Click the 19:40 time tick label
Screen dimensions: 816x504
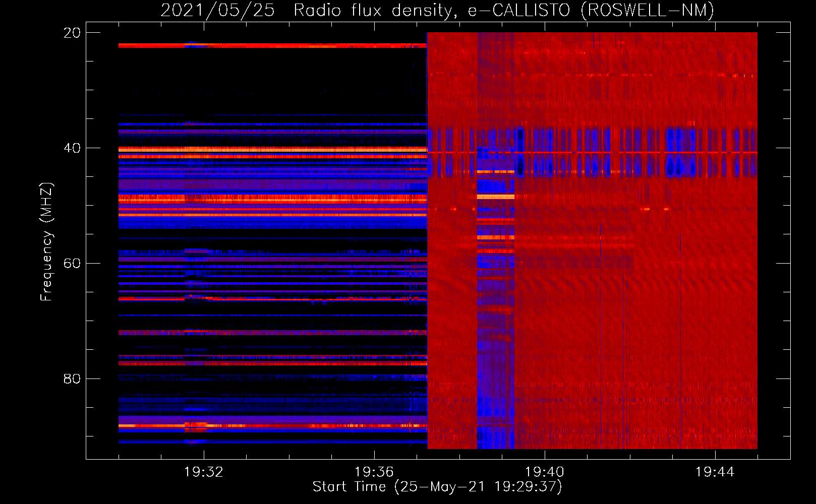545,472
